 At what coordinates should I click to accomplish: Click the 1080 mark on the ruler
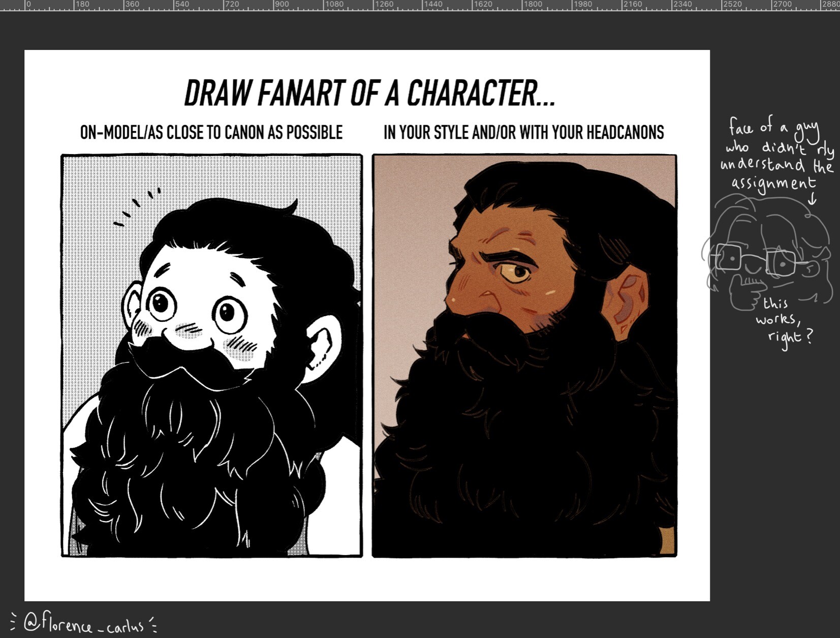point(333,5)
